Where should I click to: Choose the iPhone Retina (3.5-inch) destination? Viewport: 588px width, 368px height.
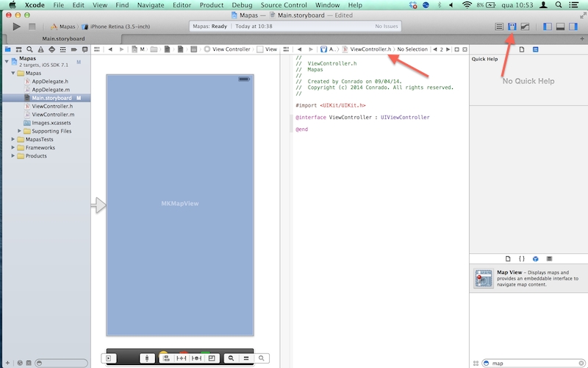click(x=116, y=26)
